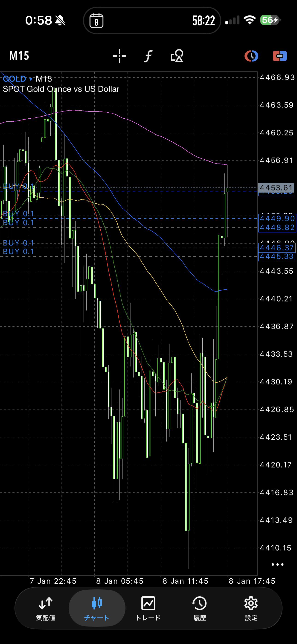Viewport: 297px width, 644px height.
Task: Tap the clock-shaped icon in top toolbar
Action: click(251, 56)
